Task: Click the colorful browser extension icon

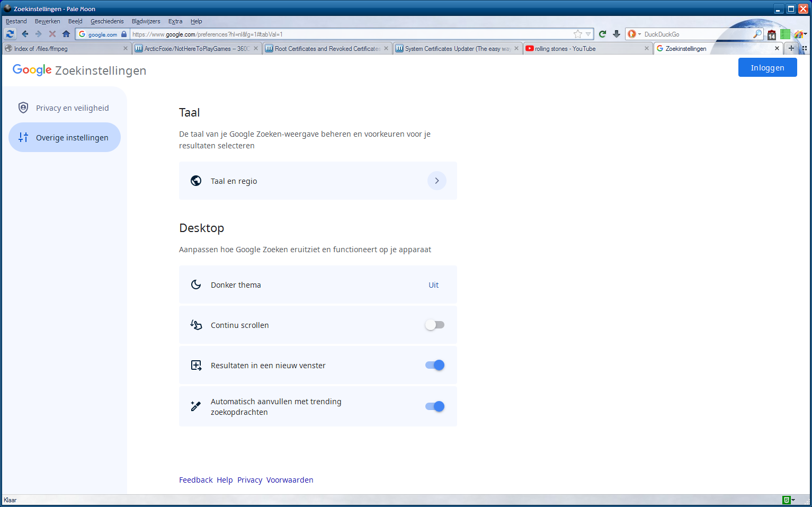Action: pos(798,34)
